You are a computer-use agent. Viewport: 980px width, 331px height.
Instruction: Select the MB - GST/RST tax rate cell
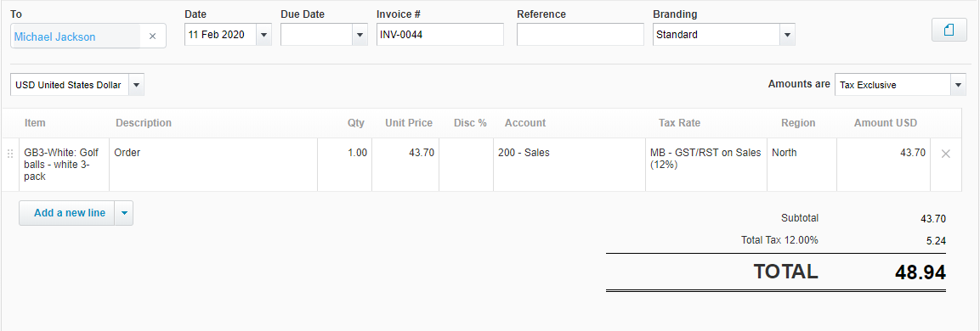pos(706,165)
